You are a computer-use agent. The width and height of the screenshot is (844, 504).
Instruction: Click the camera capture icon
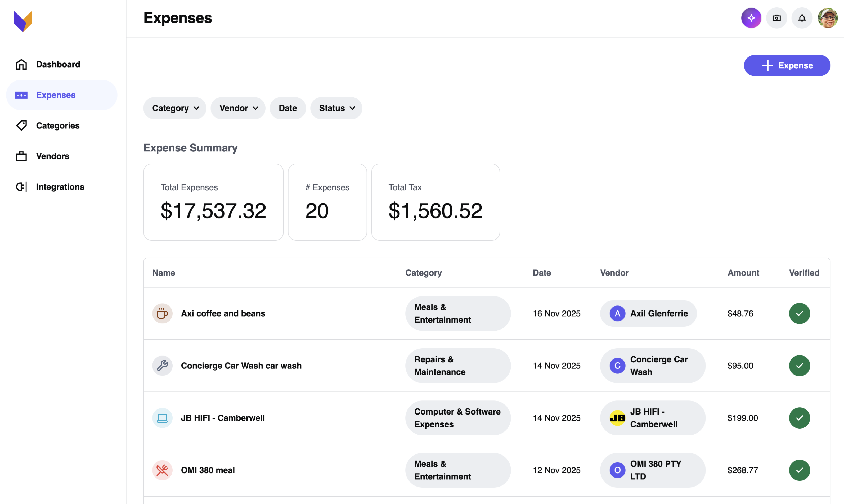coord(776,18)
